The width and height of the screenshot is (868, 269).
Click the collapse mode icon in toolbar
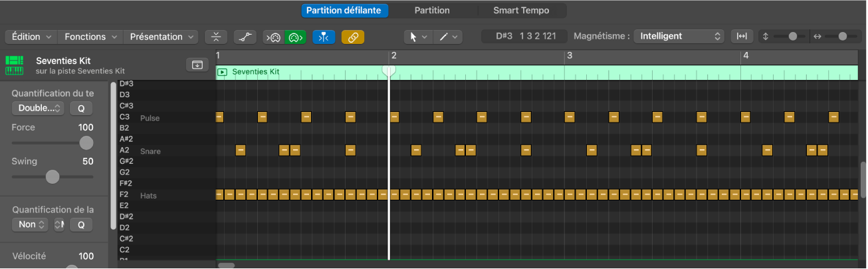(x=215, y=37)
